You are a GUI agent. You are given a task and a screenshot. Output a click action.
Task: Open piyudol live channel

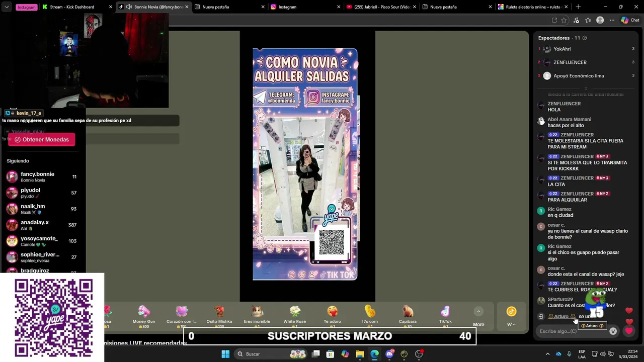[x=42, y=193]
